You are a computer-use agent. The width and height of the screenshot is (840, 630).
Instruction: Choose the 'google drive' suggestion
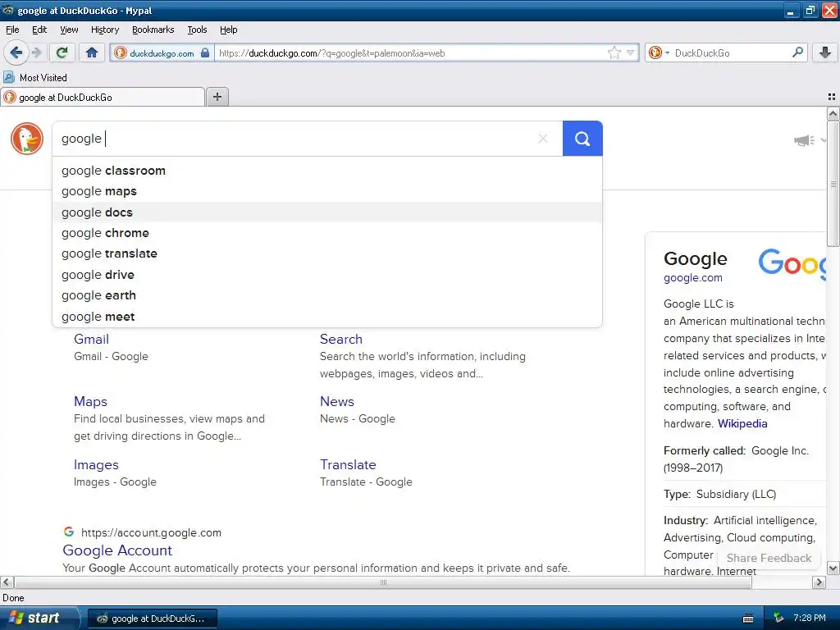tap(326, 274)
